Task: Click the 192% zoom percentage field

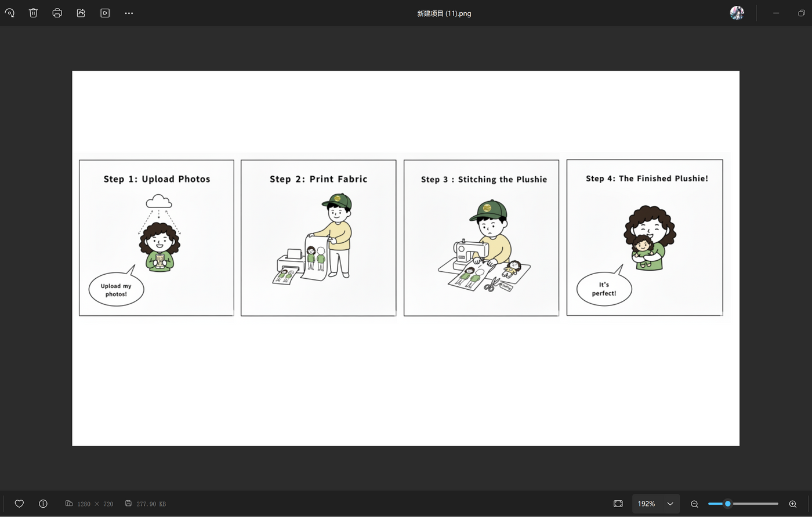Action: point(647,504)
